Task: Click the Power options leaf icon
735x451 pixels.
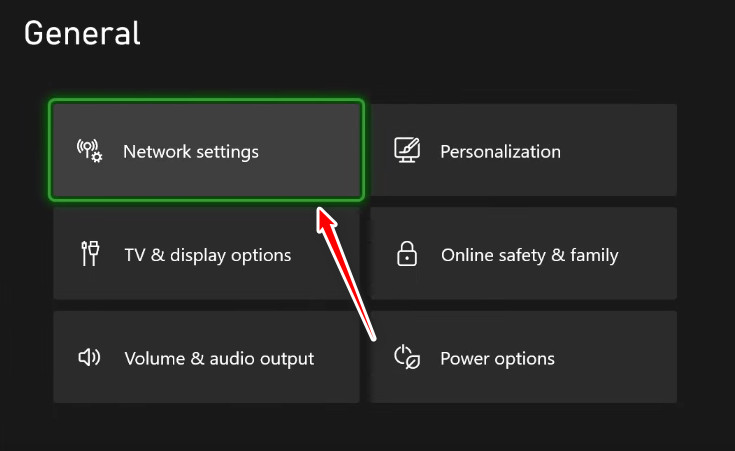Action: [x=406, y=357]
